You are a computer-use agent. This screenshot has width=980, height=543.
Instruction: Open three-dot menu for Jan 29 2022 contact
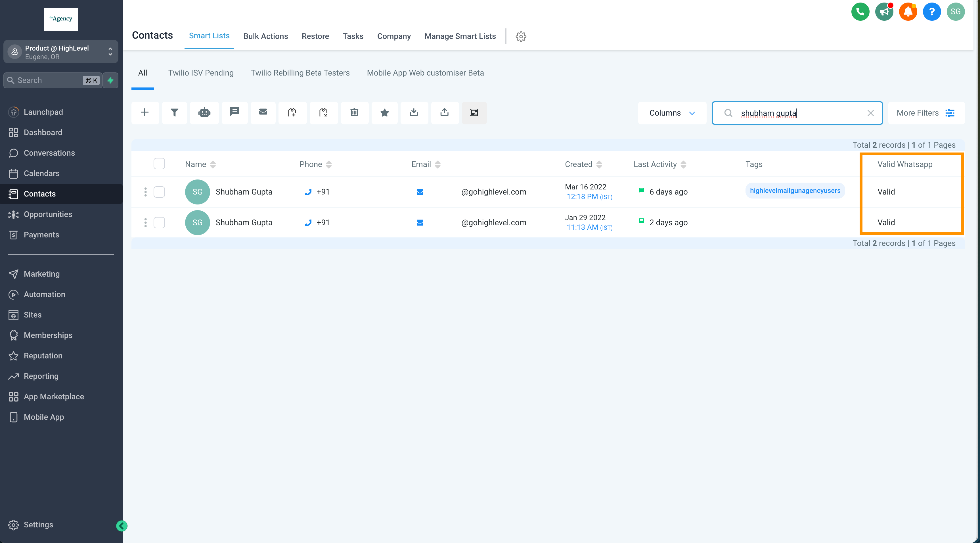(145, 223)
